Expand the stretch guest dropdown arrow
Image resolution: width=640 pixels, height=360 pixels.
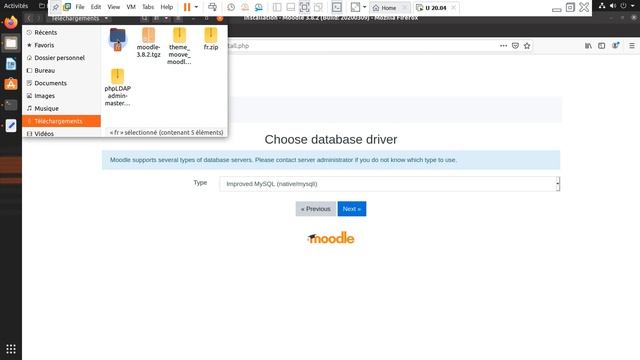click(x=364, y=7)
